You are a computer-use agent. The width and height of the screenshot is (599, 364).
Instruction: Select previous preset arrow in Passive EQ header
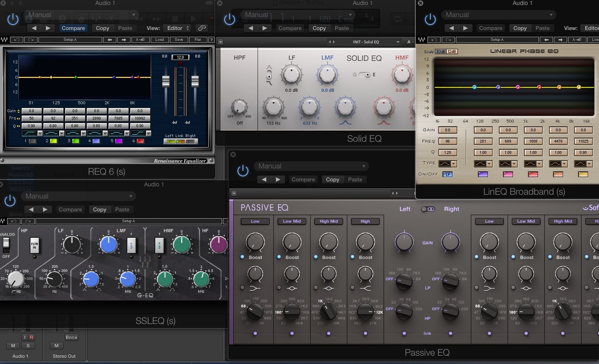pyautogui.click(x=264, y=180)
